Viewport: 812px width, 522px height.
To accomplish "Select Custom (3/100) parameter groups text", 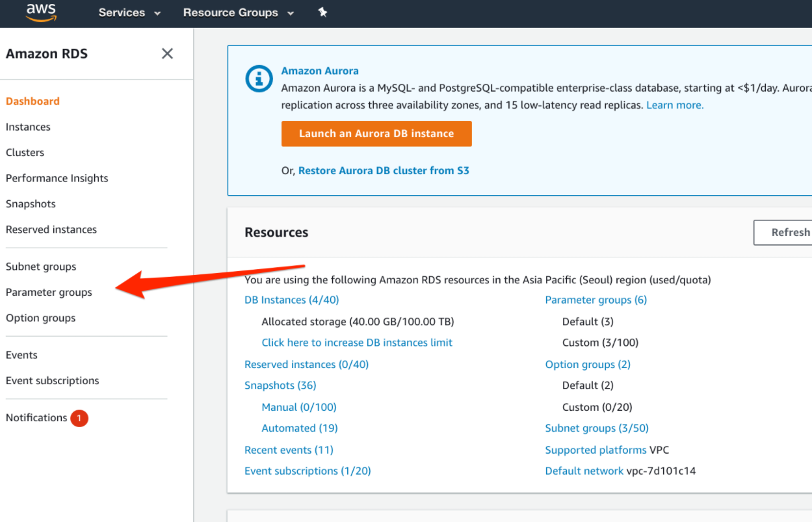I will (600, 343).
